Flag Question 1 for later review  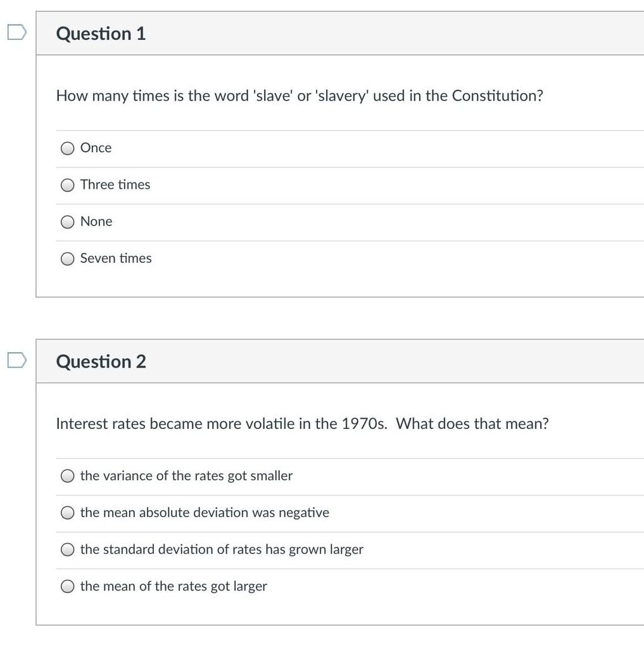(x=15, y=30)
